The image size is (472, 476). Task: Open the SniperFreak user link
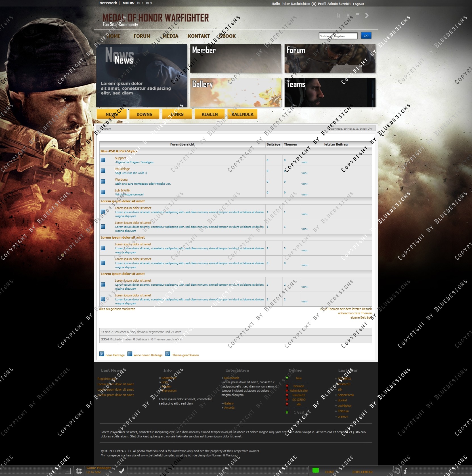(x=346, y=395)
